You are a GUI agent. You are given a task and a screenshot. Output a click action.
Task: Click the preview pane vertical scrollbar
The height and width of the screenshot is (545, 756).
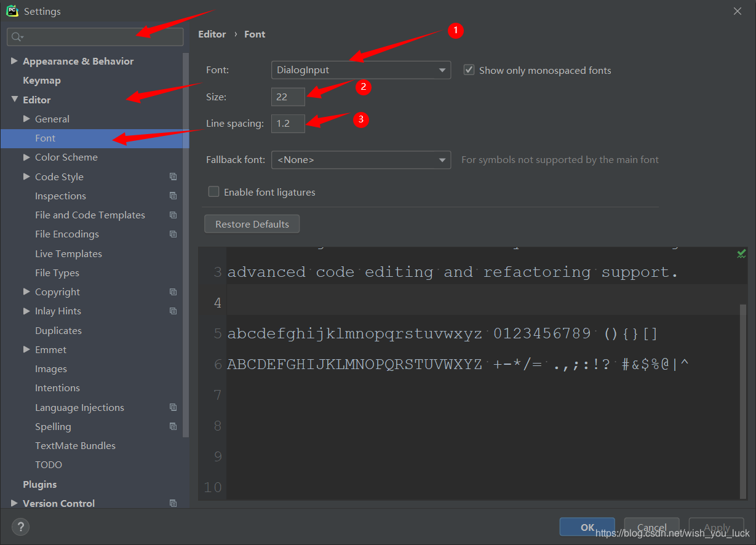click(x=743, y=400)
